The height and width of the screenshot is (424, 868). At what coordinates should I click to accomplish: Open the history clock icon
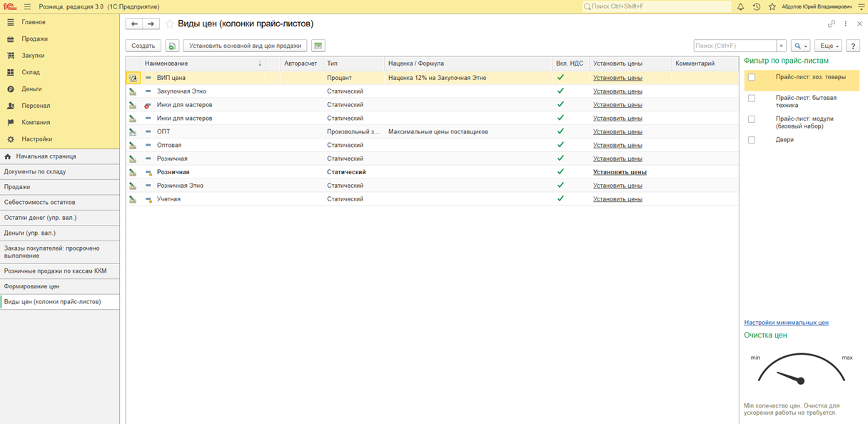pos(756,6)
